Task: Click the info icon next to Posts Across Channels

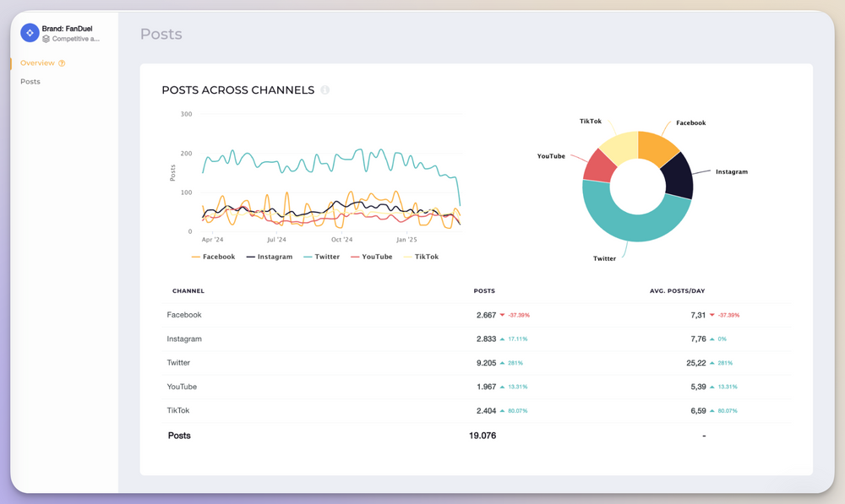Action: pyautogui.click(x=326, y=90)
